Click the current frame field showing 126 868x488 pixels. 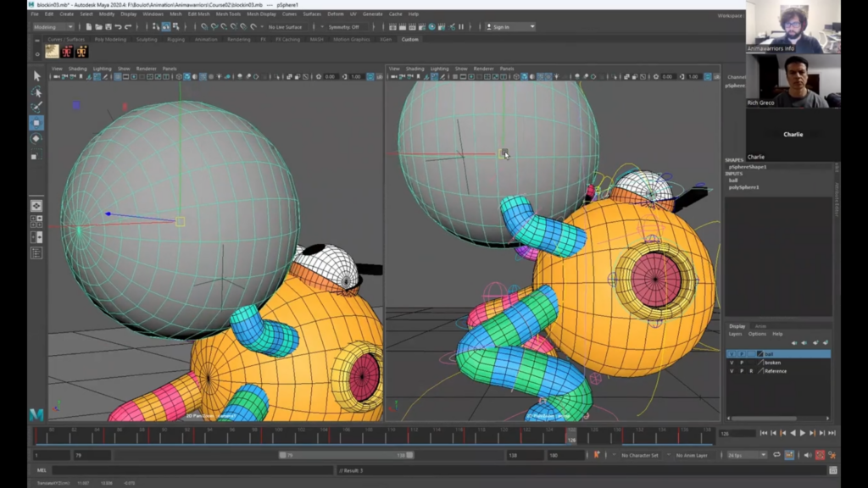pyautogui.click(x=737, y=433)
